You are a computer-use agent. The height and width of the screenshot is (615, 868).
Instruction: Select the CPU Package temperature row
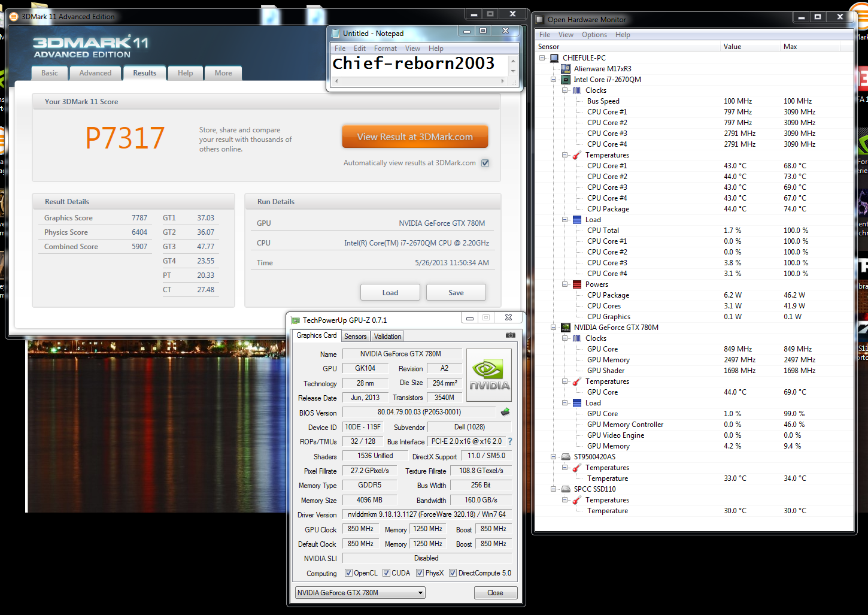pos(694,209)
